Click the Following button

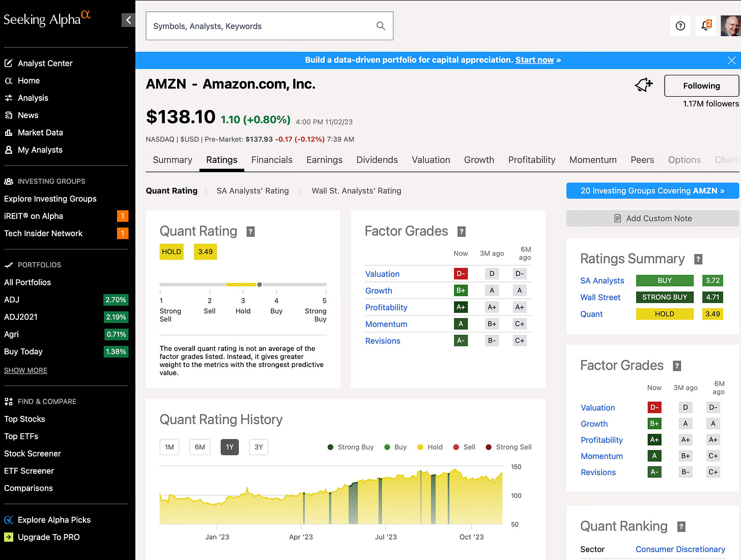pos(701,86)
